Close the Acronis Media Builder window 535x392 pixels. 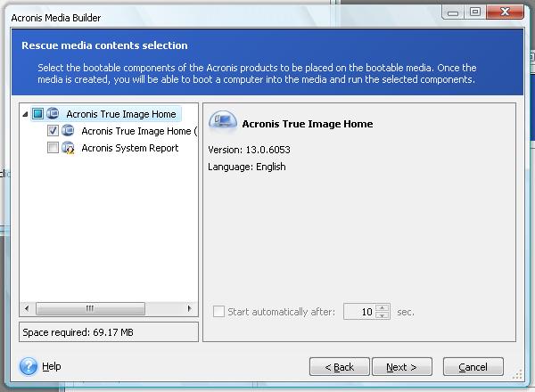505,12
